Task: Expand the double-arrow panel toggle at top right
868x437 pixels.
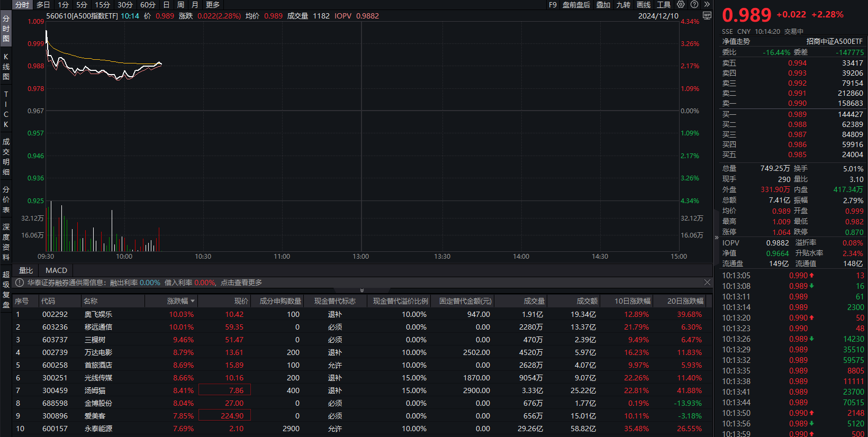Action: click(707, 5)
